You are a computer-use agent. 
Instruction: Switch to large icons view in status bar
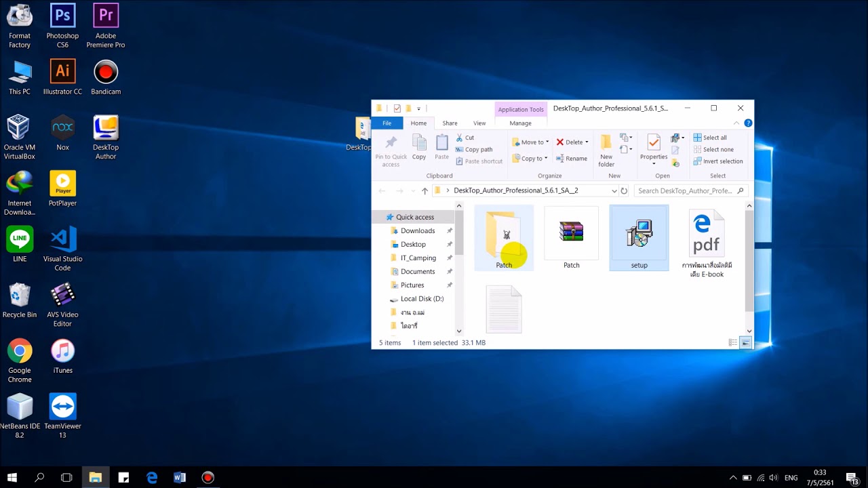coord(746,343)
